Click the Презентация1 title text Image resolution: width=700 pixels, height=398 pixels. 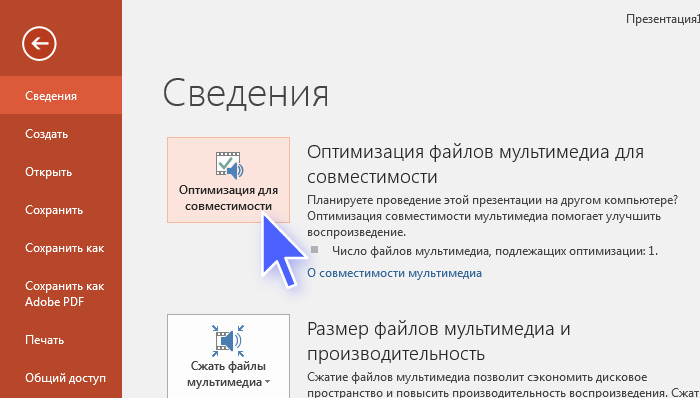[x=662, y=19]
